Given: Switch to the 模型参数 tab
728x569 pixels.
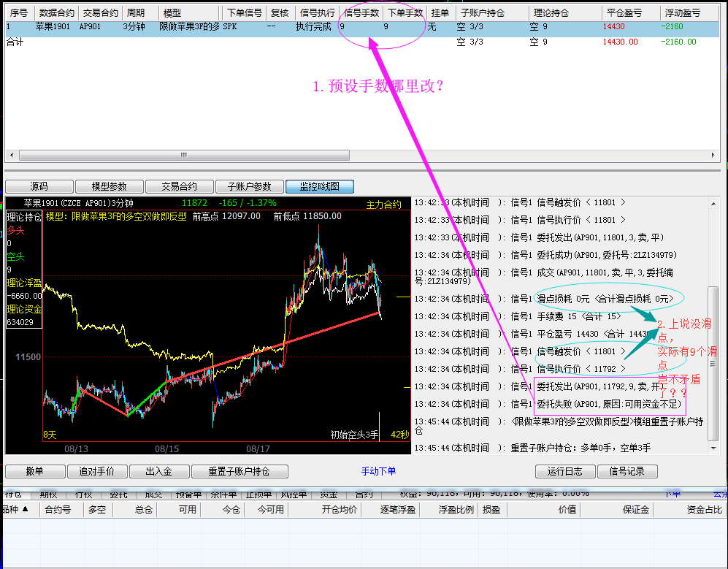Looking at the screenshot, I should point(109,186).
